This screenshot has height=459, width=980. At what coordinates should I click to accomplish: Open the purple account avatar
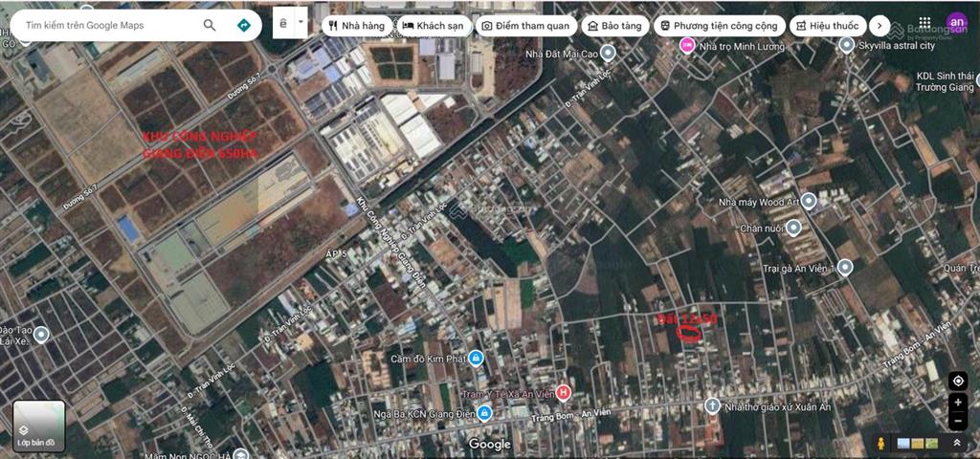(956, 23)
